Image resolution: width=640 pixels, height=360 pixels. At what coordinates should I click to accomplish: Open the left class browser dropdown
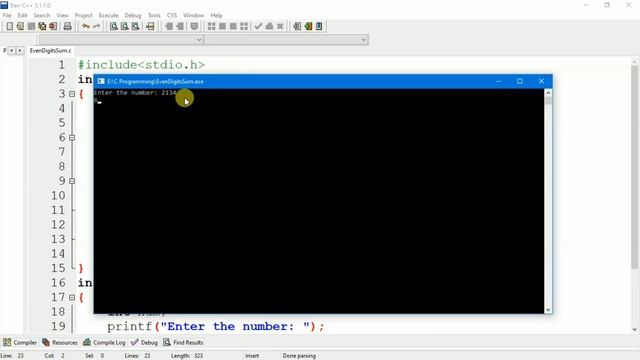[199, 40]
